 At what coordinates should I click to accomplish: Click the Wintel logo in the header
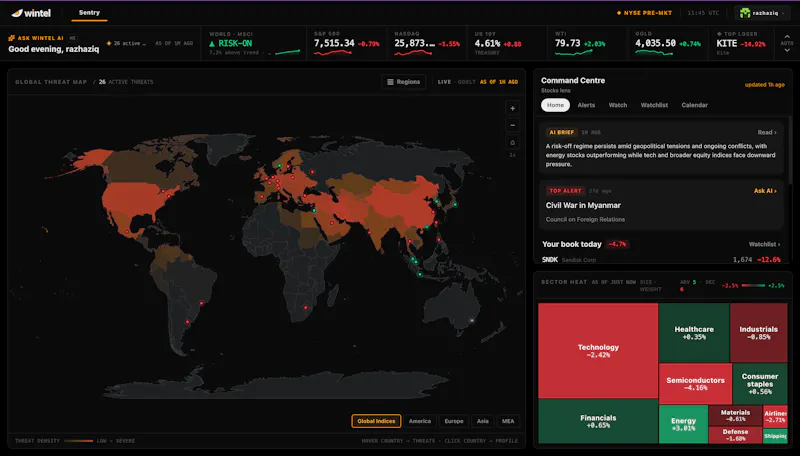tap(31, 13)
